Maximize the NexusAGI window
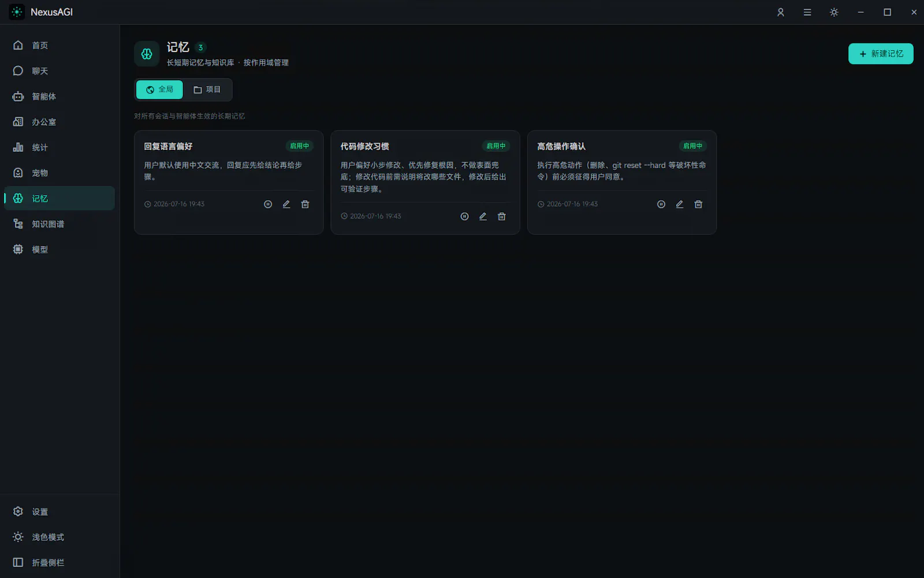The image size is (924, 578). click(x=887, y=12)
